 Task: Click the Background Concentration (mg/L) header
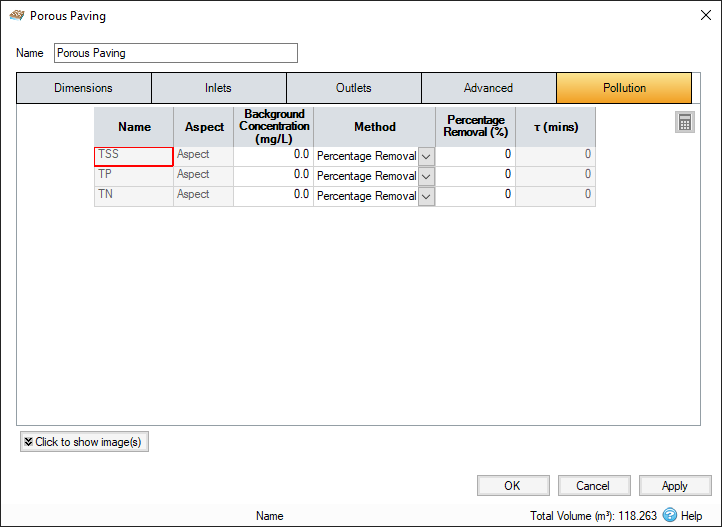(x=273, y=127)
